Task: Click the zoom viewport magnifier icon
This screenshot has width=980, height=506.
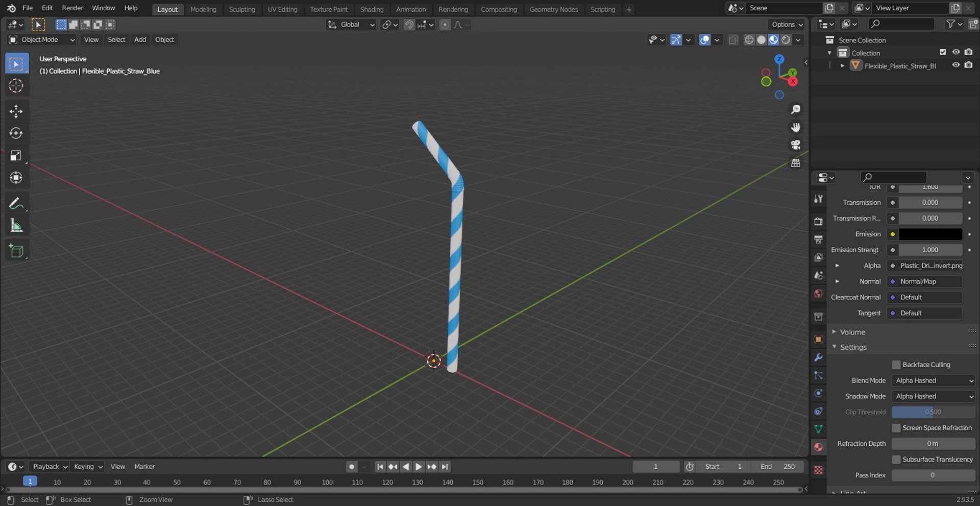Action: tap(795, 109)
